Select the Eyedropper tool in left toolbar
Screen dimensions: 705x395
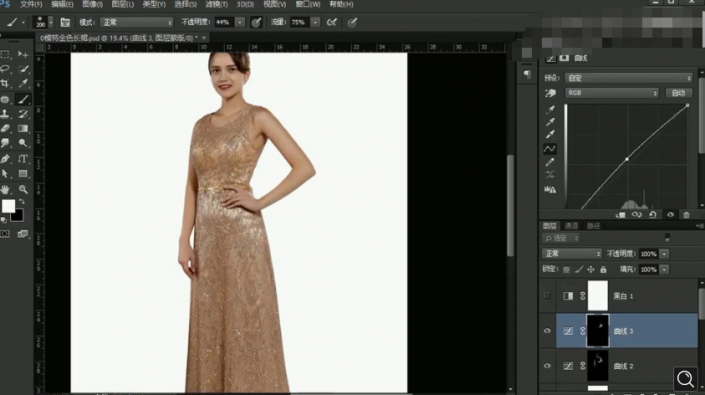click(22, 83)
